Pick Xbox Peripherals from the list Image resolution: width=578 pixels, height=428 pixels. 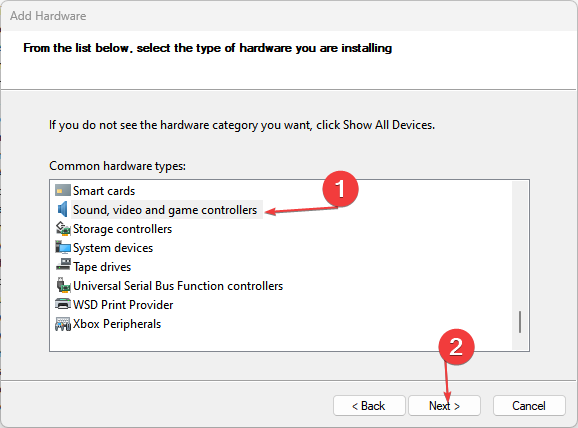[117, 324]
